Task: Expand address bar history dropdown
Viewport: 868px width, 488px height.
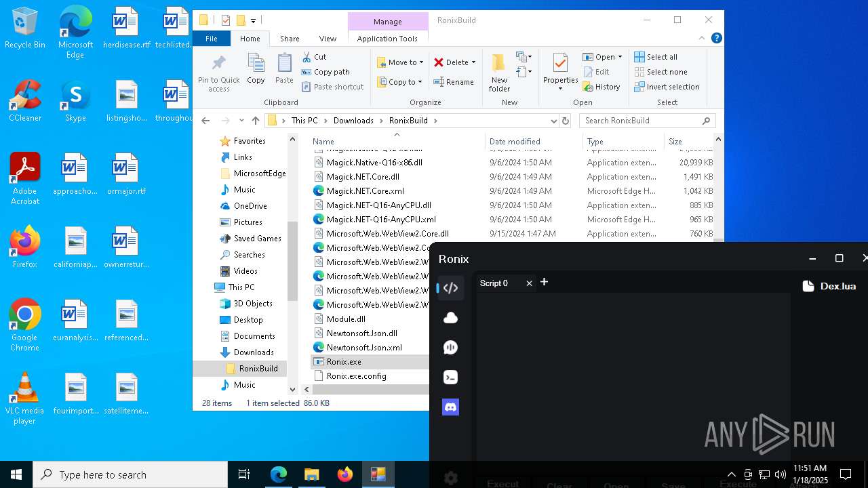Action: tap(553, 121)
